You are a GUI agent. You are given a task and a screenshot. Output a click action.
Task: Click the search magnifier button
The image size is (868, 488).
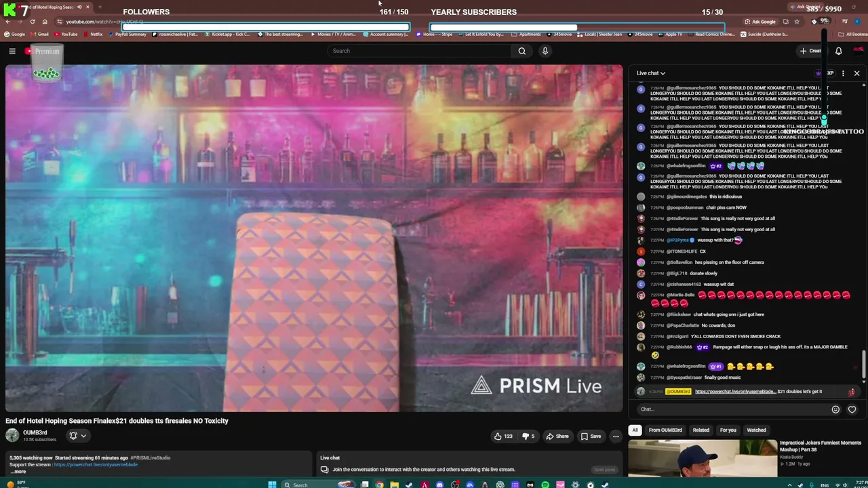[x=522, y=51]
